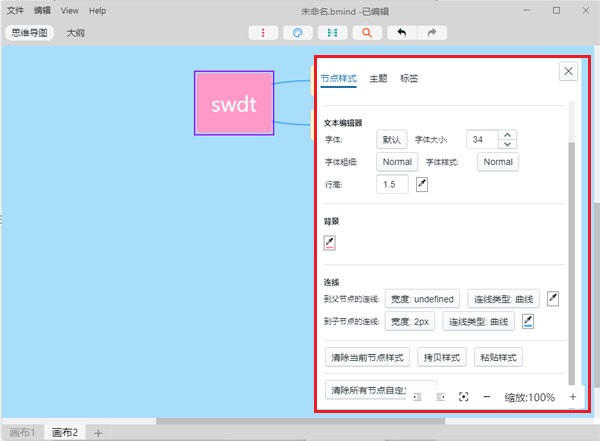
Task: Open the 编辑 menu
Action: [x=42, y=10]
